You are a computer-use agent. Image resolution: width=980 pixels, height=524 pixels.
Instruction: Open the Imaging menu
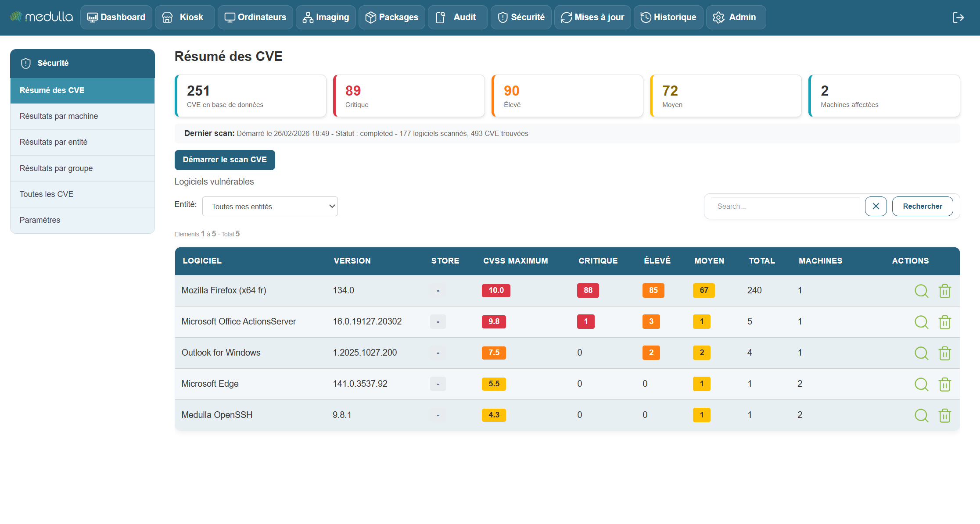(x=326, y=17)
